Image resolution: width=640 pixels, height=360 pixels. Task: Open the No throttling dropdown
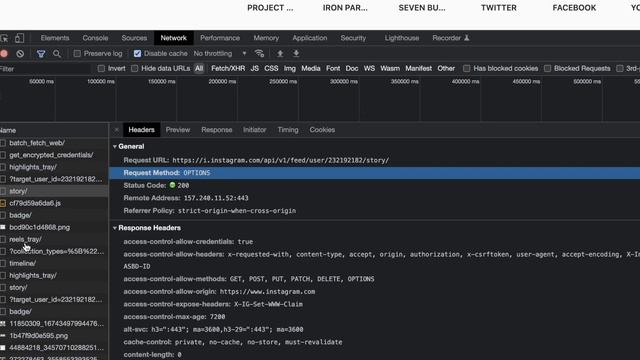(x=220, y=53)
